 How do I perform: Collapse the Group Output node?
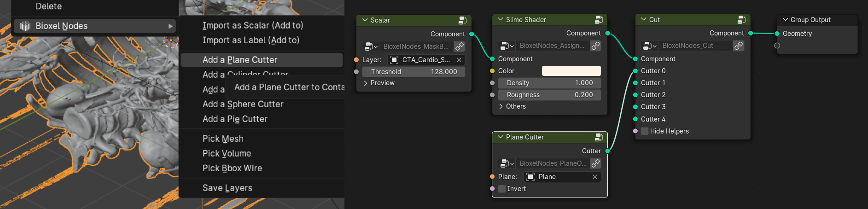786,20
